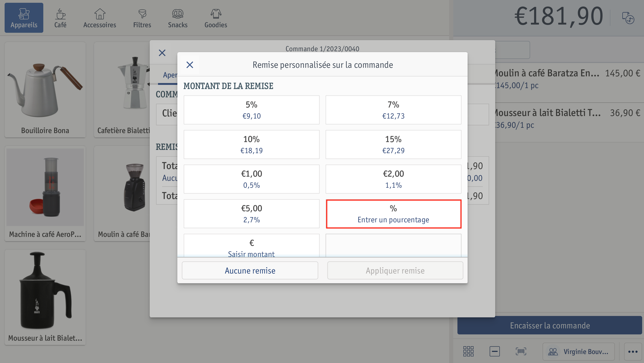Switch to the Café category

60,18
